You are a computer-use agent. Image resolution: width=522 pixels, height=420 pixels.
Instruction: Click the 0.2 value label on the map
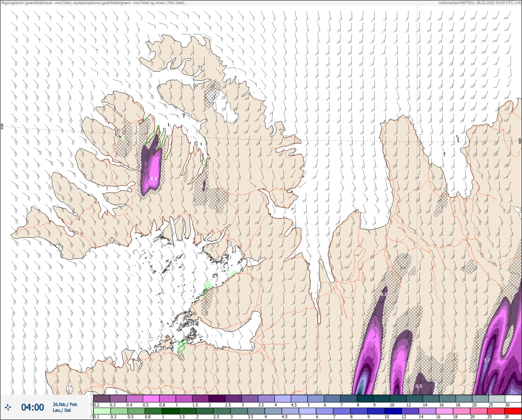[383, 294]
